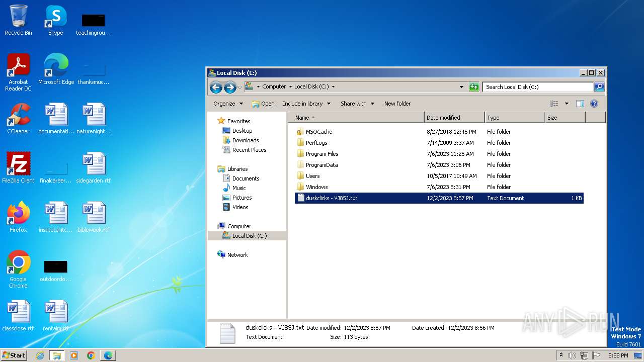Open the Start menu
Screen dimensions: 644x362
(14, 355)
